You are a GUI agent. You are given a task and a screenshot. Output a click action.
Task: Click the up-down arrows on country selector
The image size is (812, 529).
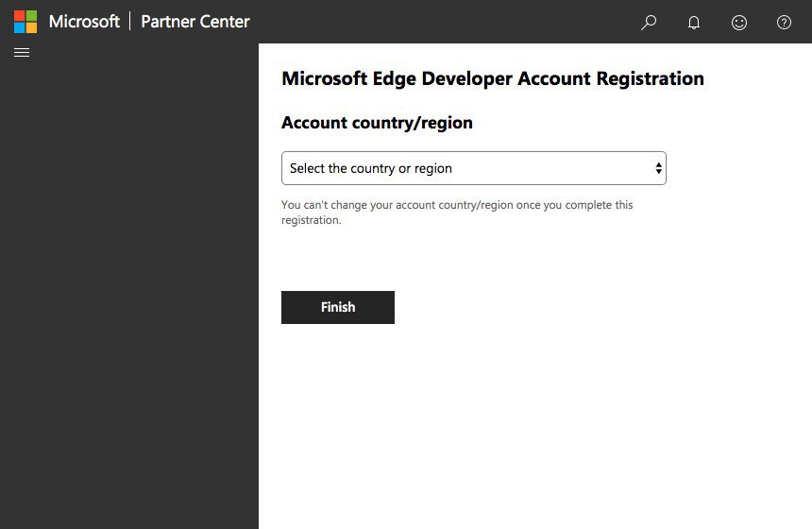coord(658,168)
